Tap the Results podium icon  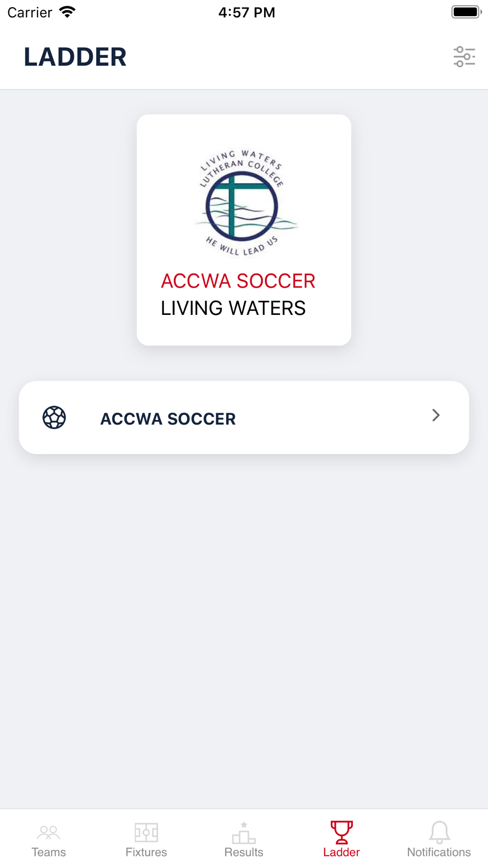pos(244,832)
